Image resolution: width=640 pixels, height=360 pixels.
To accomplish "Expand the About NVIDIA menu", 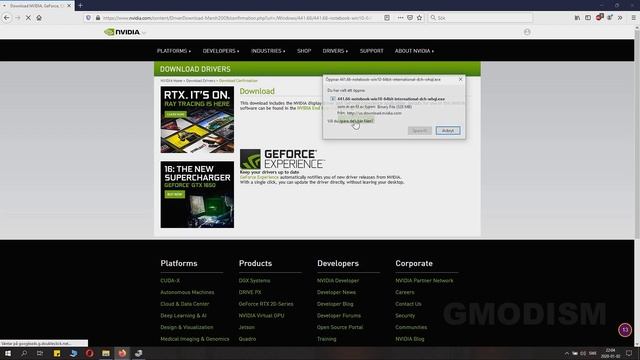I will (414, 51).
